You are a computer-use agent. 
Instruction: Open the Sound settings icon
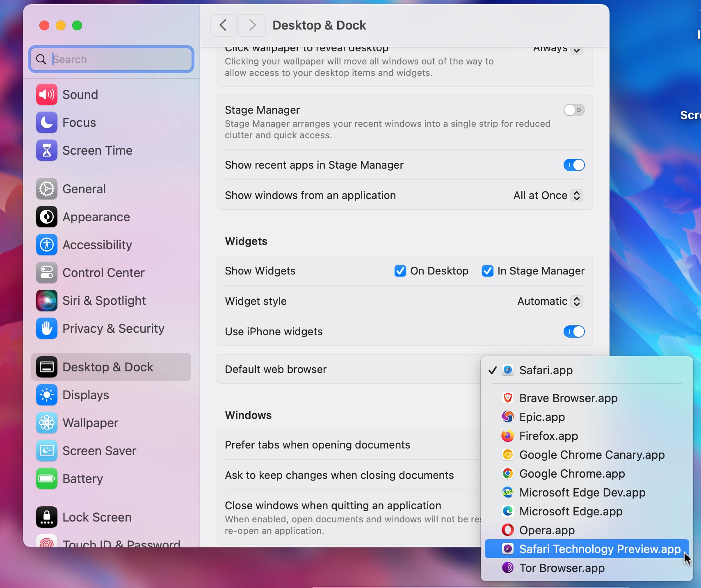[x=46, y=94]
